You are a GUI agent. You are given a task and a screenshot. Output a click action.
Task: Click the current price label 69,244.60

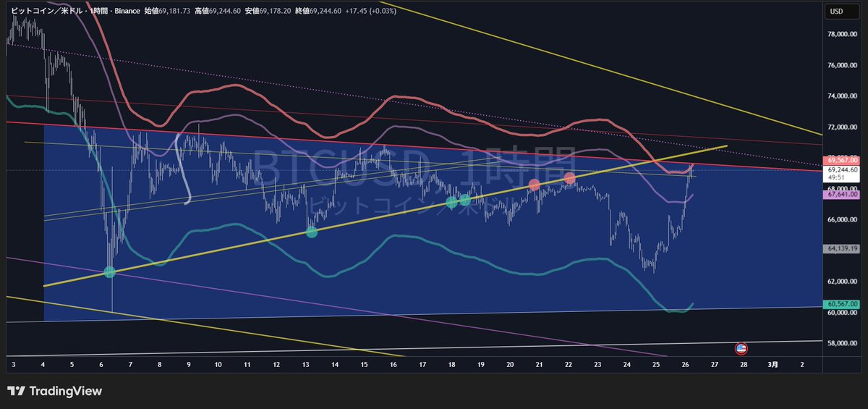click(841, 170)
